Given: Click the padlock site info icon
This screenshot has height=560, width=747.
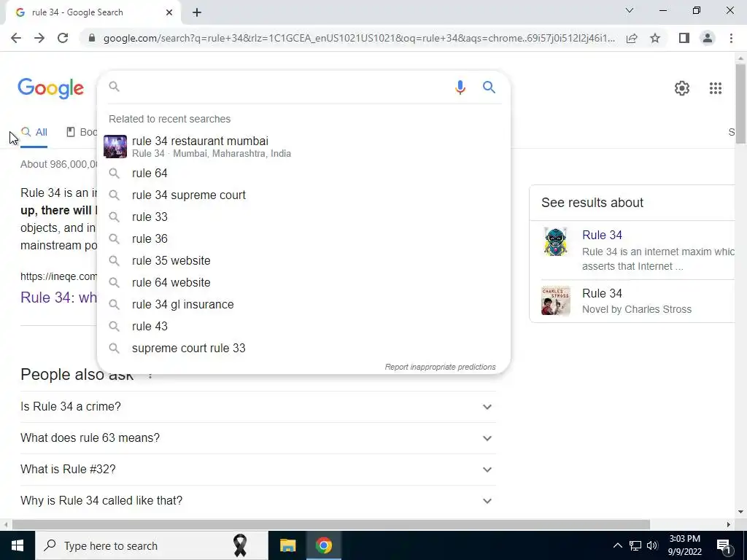Looking at the screenshot, I should coord(92,38).
